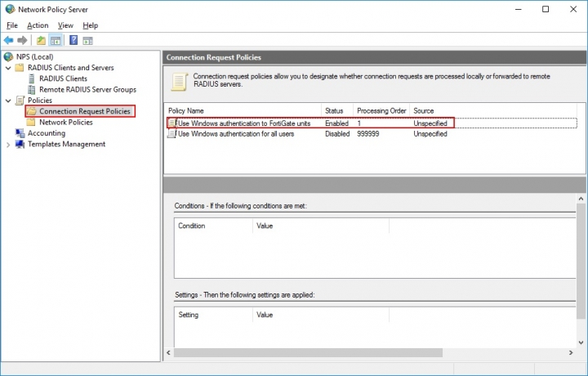Click processing order value 1

[x=359, y=123]
